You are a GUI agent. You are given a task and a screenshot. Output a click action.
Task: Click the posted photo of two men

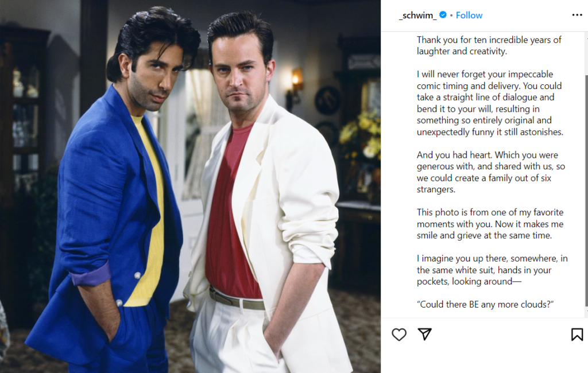[190, 187]
